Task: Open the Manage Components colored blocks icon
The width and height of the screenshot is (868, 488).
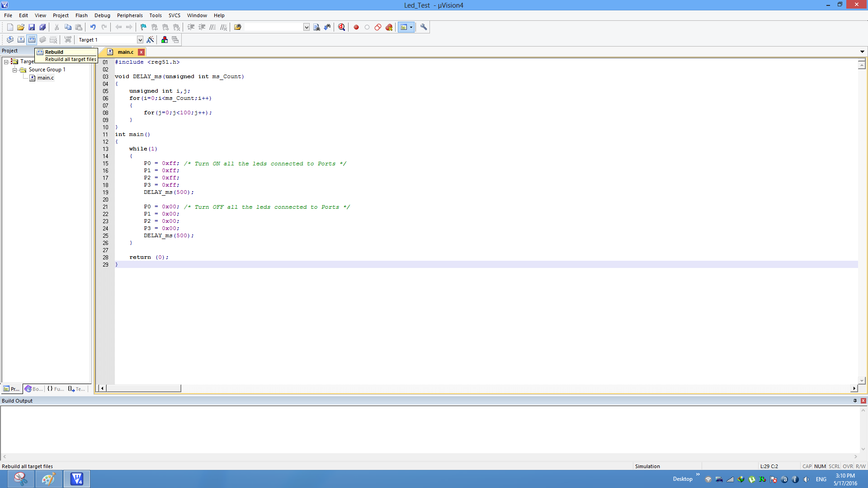Action: click(x=165, y=40)
